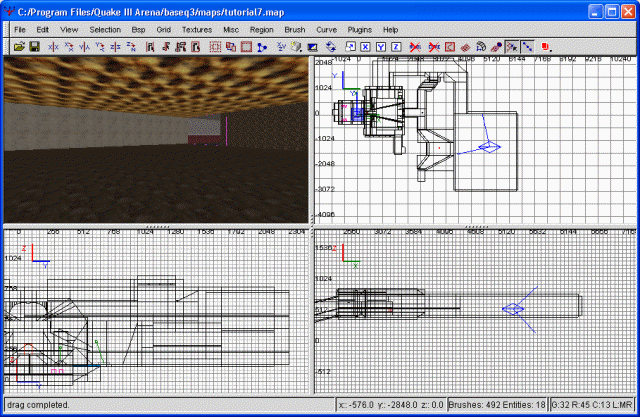Open the texture view mode dropdown icon
Viewport: 640px width, 417px height.
[x=297, y=47]
